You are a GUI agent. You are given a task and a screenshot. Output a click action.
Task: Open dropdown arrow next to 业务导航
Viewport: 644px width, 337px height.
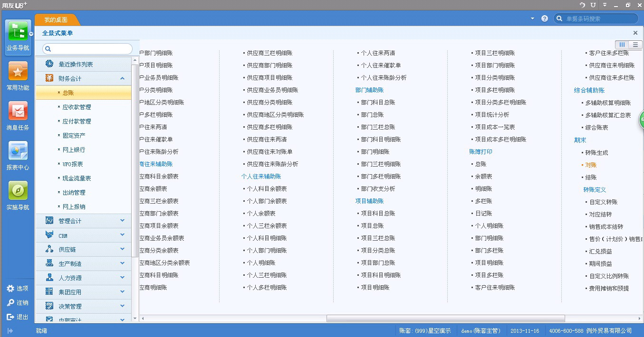point(31,34)
